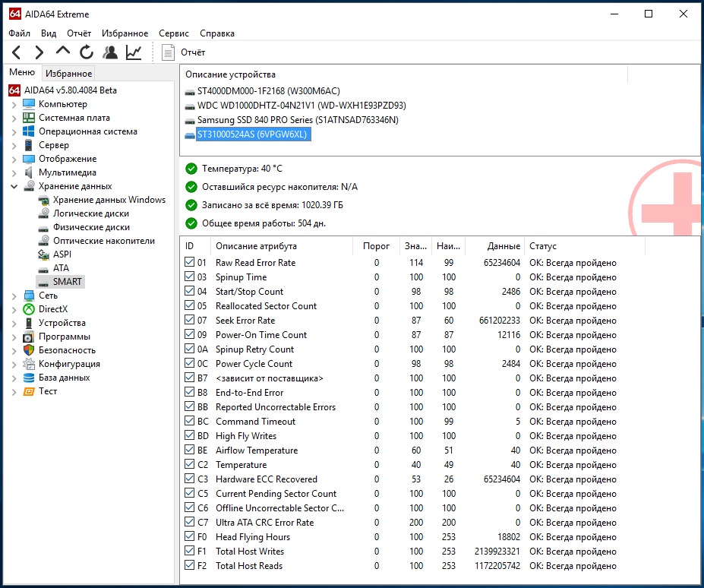Click the Компьютер icon in the tree

point(29,104)
